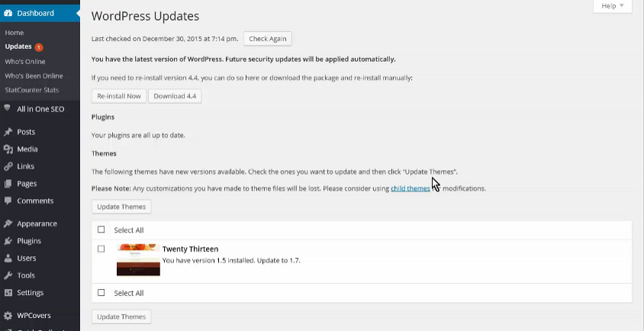The height and width of the screenshot is (331, 644).
Task: Click the Check Again button
Action: 268,39
